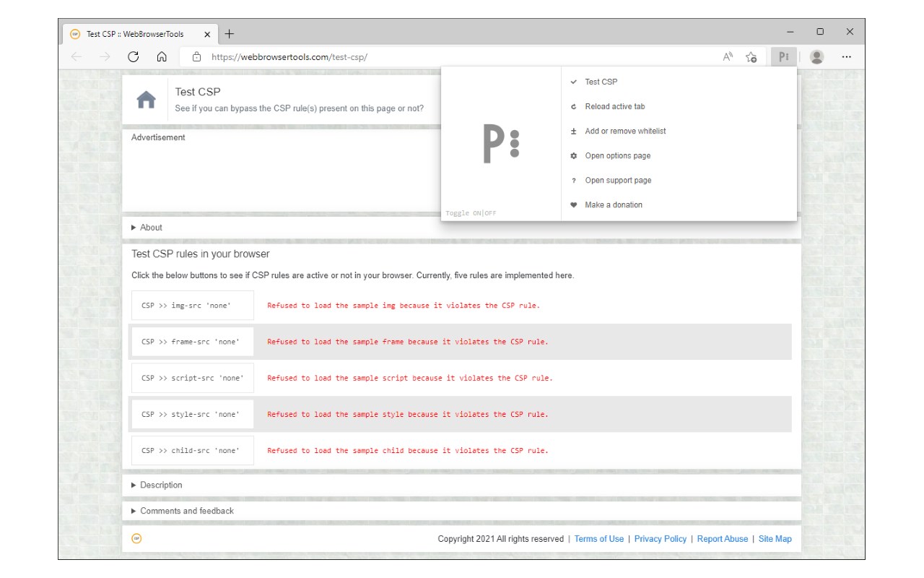Open the Privacy Policy link

pos(660,539)
